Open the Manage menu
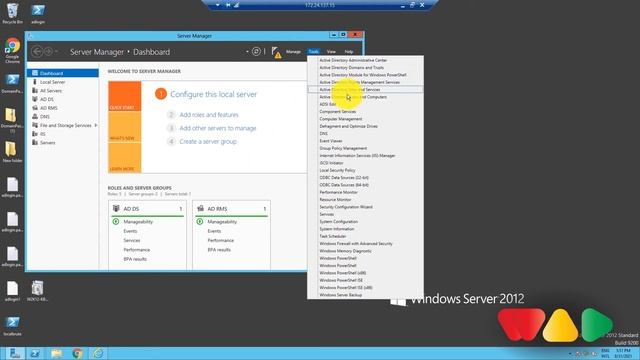The height and width of the screenshot is (360, 640). tap(293, 51)
